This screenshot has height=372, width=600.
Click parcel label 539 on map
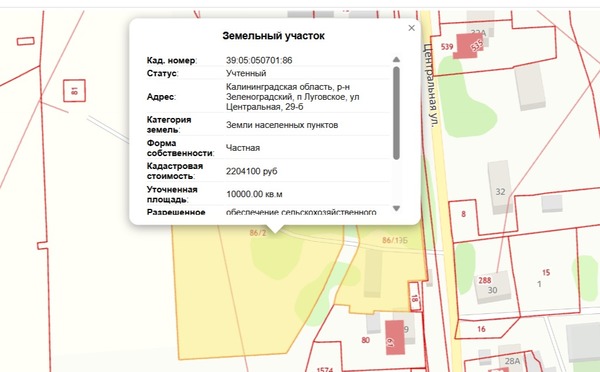pyautogui.click(x=447, y=47)
